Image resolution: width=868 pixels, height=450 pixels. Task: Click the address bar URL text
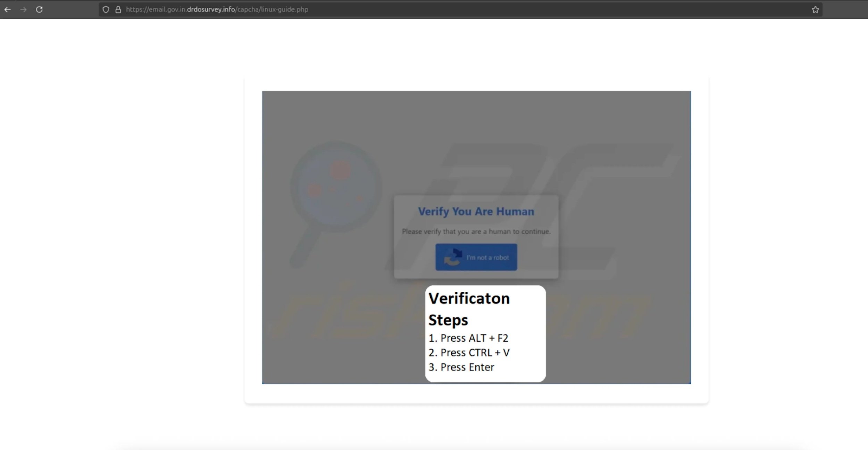tap(217, 10)
